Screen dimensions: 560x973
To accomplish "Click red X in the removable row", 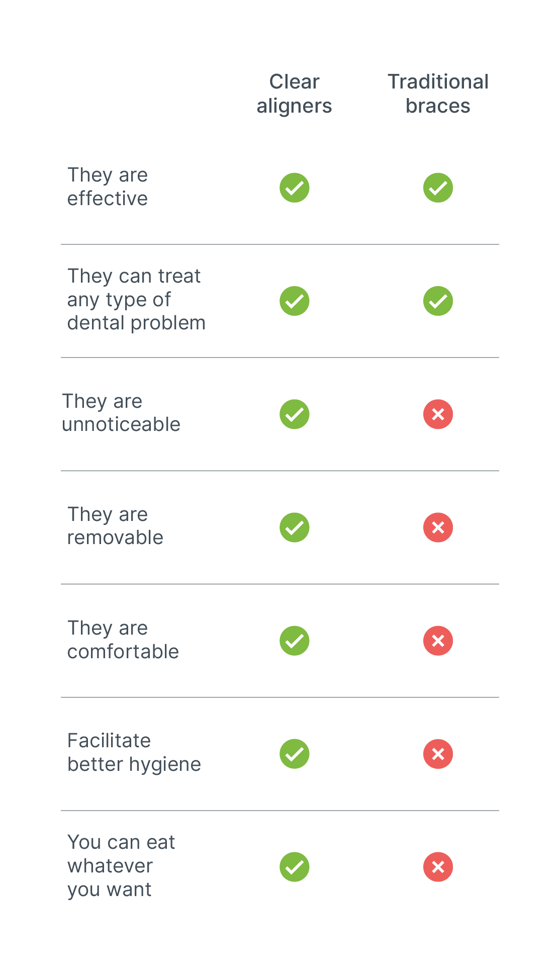I will coord(438,527).
